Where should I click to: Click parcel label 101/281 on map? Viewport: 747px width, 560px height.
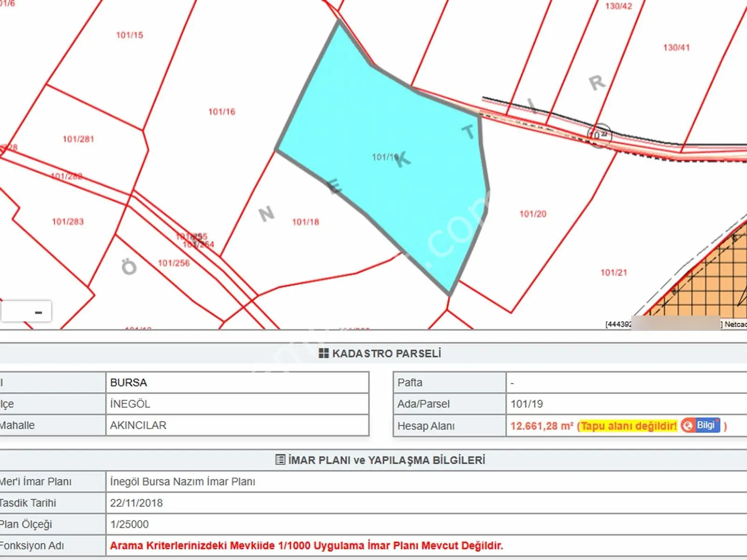[x=78, y=139]
